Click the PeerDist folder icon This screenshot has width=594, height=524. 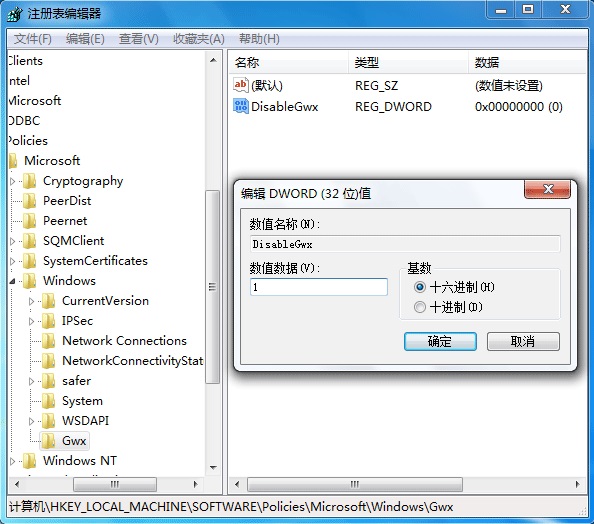click(30, 201)
